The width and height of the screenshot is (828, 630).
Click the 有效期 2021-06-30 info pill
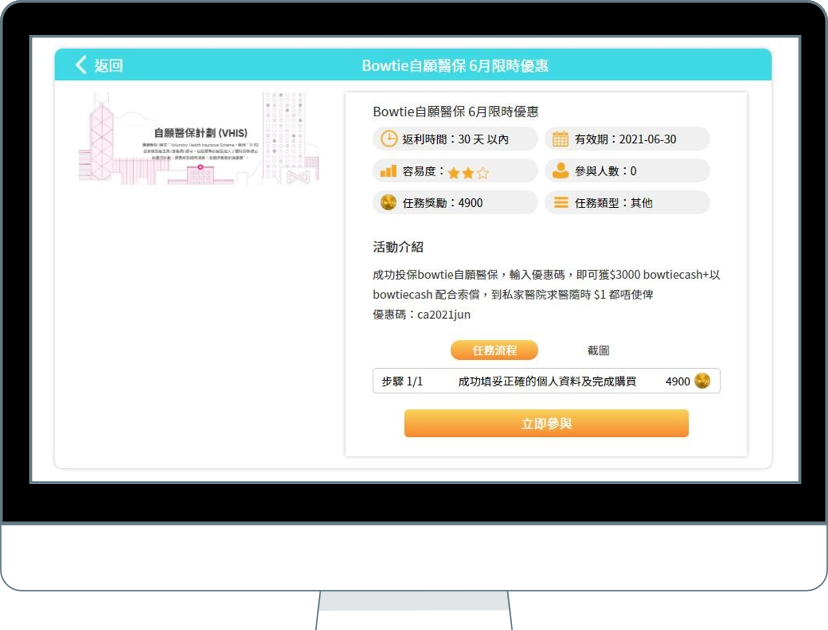pos(626,139)
